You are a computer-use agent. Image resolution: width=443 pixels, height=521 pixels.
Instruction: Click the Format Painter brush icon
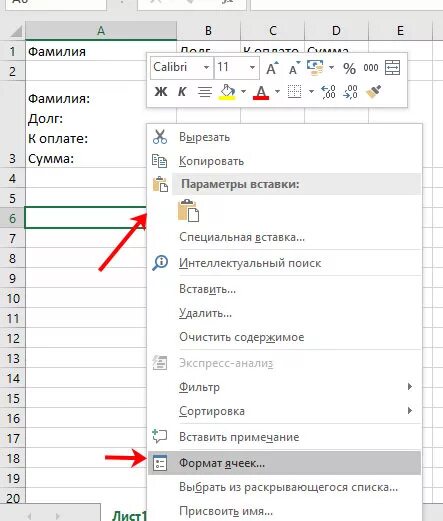coord(374,92)
